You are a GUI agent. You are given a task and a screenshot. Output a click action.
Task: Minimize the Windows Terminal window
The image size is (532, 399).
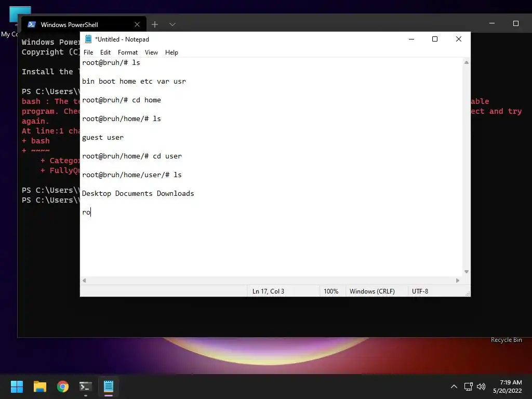point(492,23)
